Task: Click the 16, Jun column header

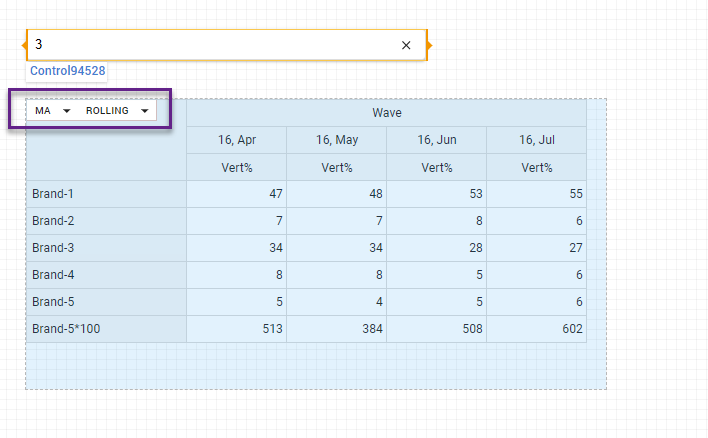Action: [x=436, y=140]
